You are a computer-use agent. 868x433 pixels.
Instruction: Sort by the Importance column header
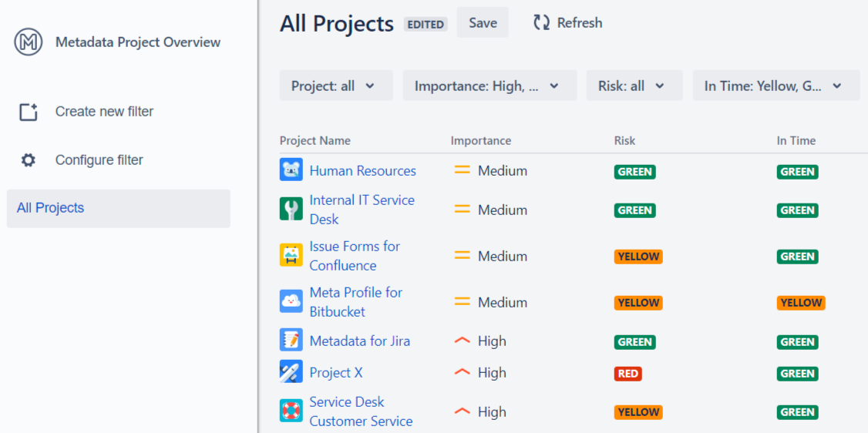(480, 140)
